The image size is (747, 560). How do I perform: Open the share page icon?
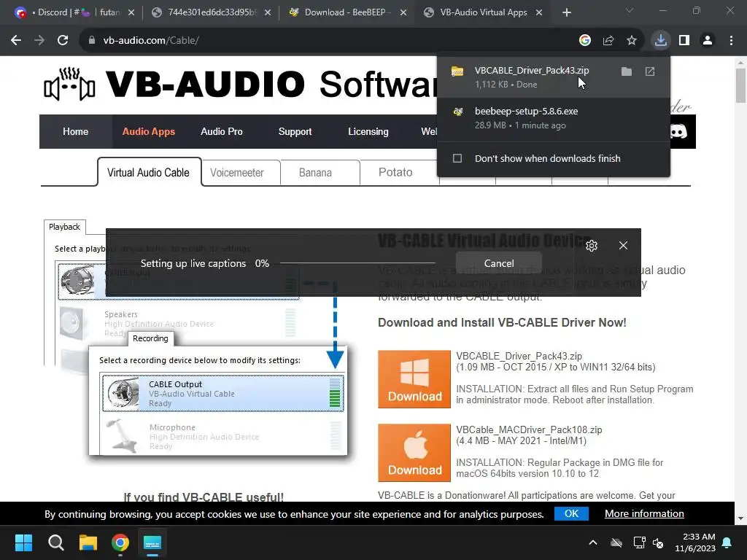click(608, 41)
